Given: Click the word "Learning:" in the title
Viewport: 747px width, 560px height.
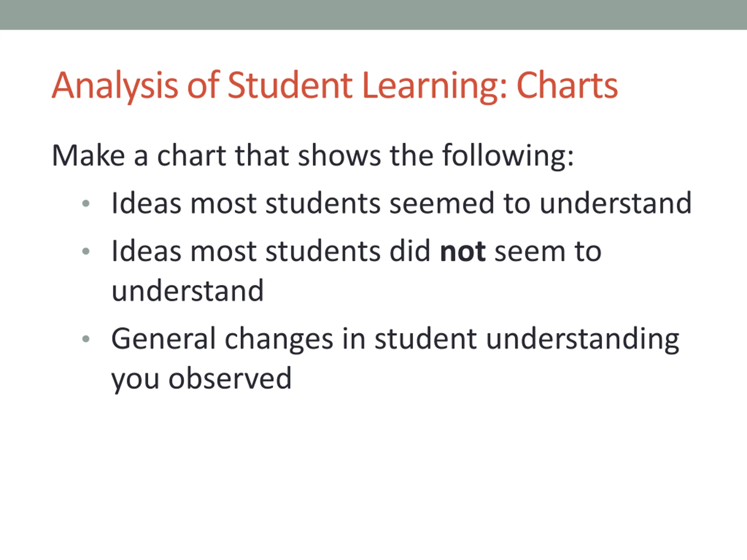Looking at the screenshot, I should [x=434, y=86].
